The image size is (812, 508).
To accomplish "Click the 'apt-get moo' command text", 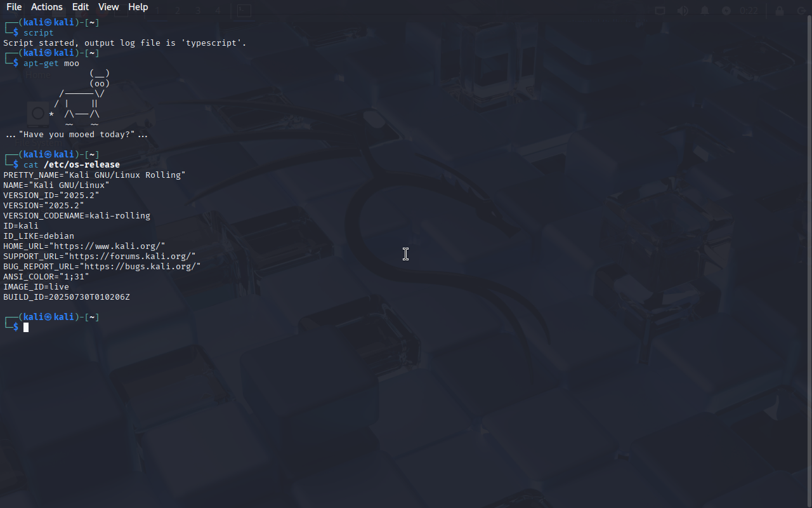I will [51, 63].
